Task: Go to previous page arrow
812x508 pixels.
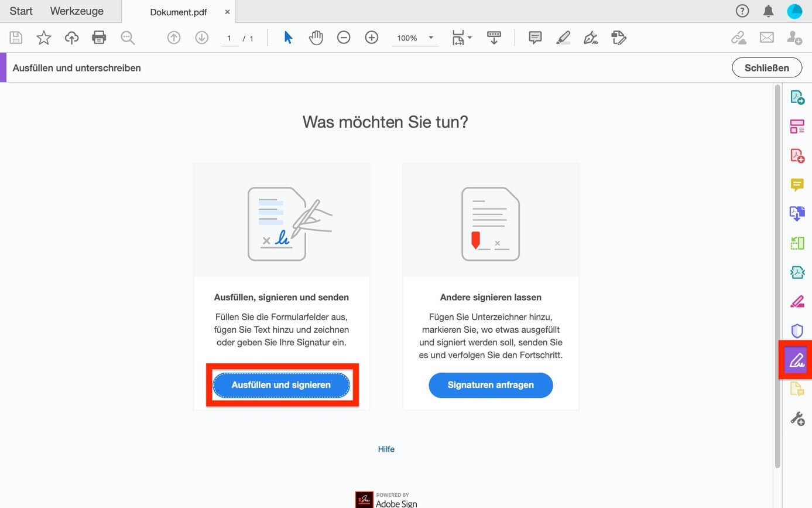Action: point(174,38)
